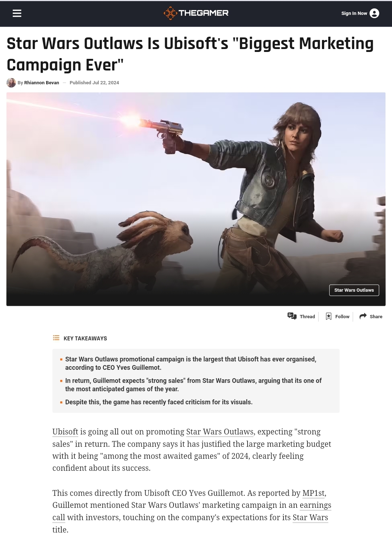Open the Ubisoft link in article
This screenshot has width=392, height=538.
pos(65,432)
